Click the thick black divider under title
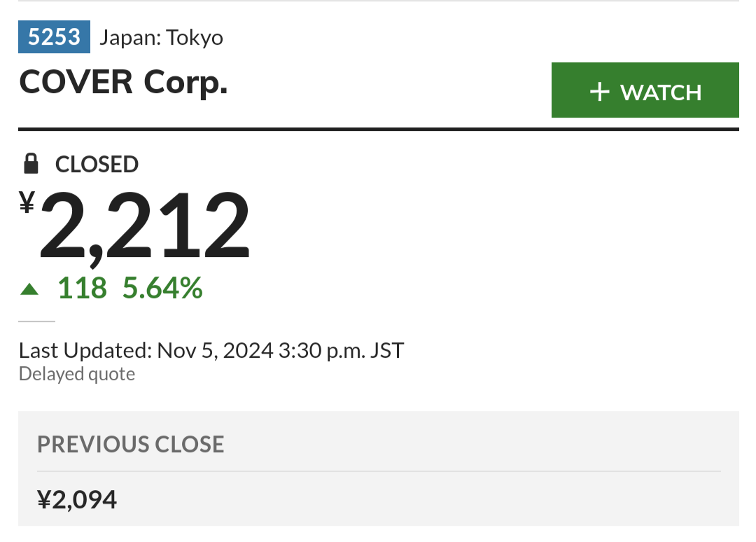Screen dimensions: 756x542 [x=379, y=130]
